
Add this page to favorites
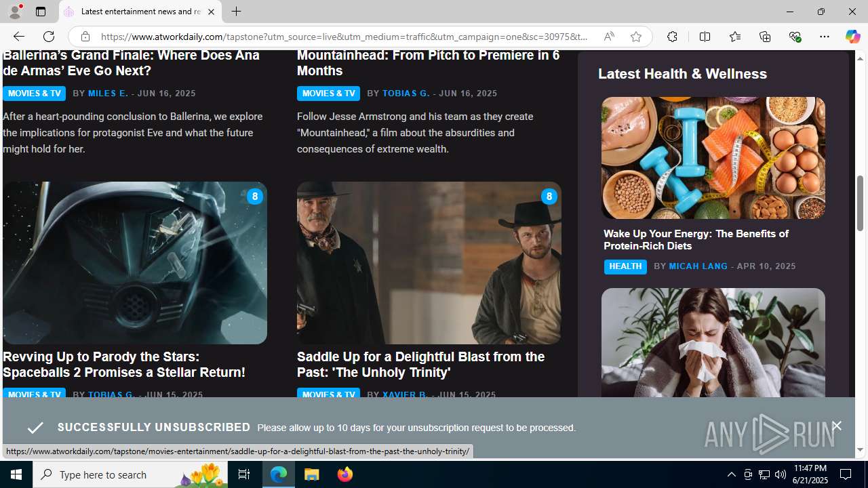(635, 37)
